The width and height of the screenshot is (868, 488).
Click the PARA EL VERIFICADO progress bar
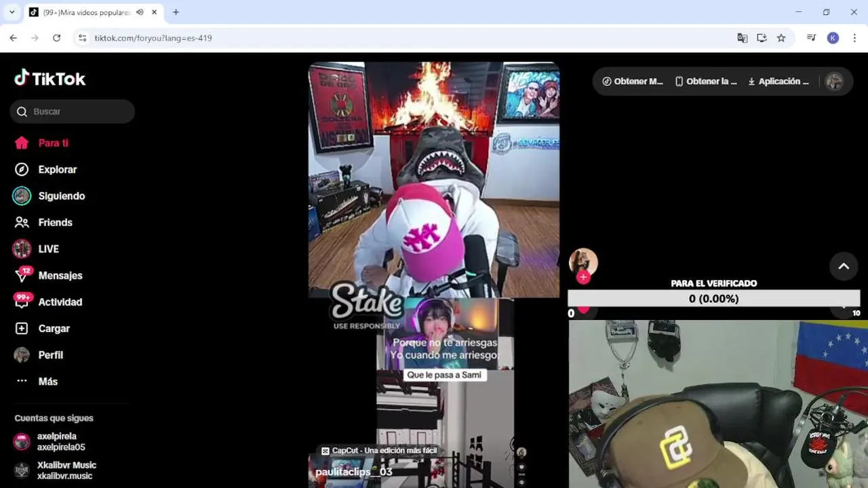coord(713,299)
